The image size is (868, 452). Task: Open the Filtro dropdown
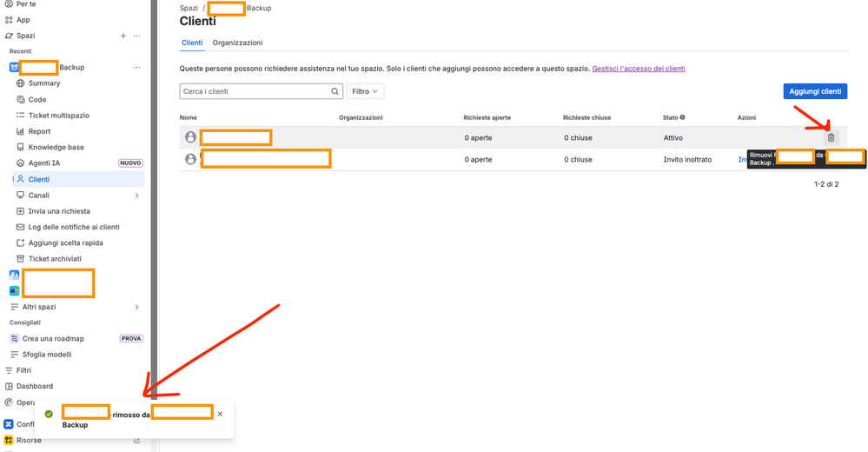tap(365, 91)
